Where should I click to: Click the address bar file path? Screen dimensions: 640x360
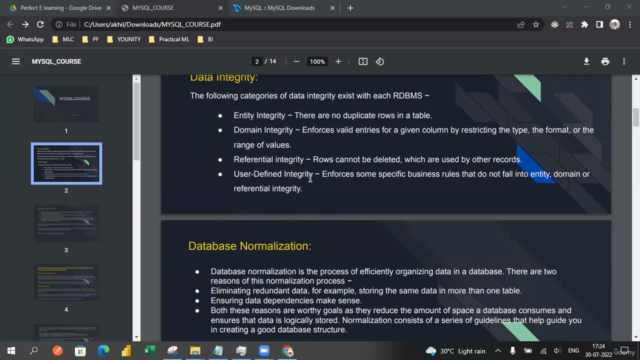click(x=152, y=24)
